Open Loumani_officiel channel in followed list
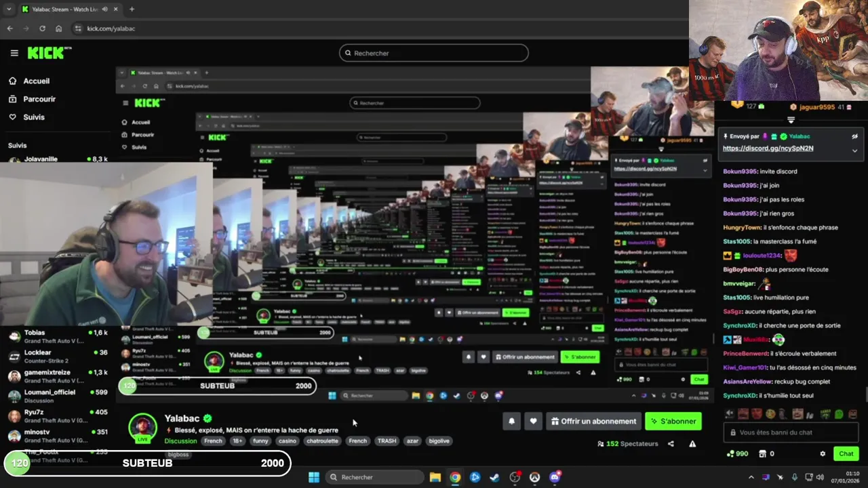Viewport: 868px width, 488px height. (x=57, y=396)
